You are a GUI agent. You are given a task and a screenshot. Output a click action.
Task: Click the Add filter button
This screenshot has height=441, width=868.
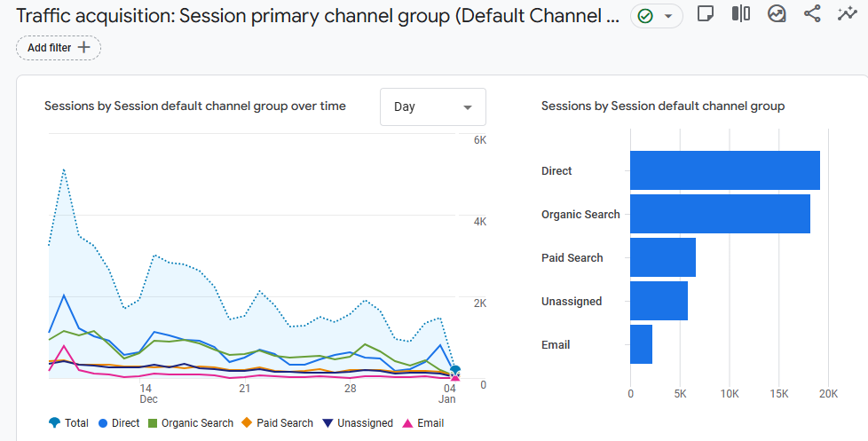tap(59, 48)
